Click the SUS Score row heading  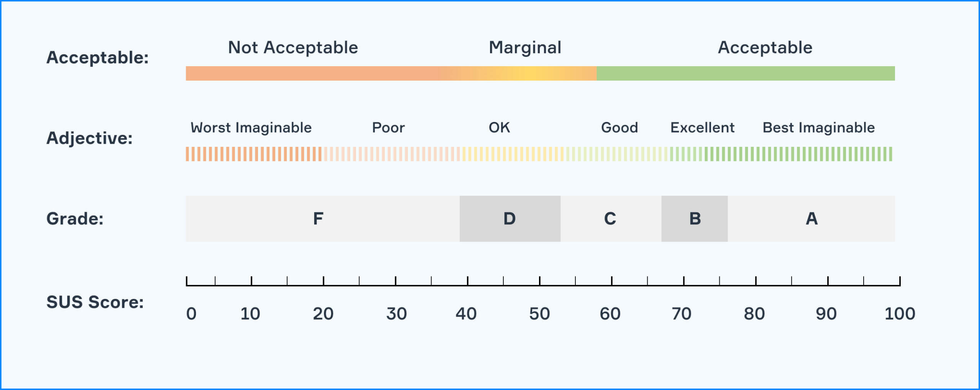pos(95,302)
